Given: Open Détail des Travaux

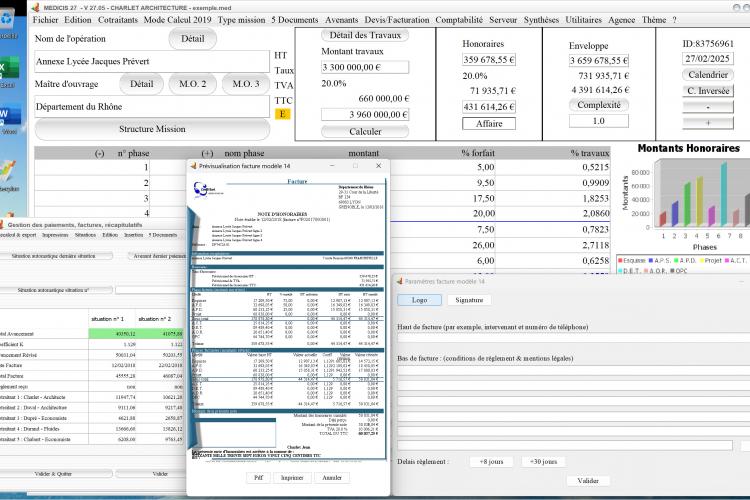Looking at the screenshot, I should click(x=365, y=35).
